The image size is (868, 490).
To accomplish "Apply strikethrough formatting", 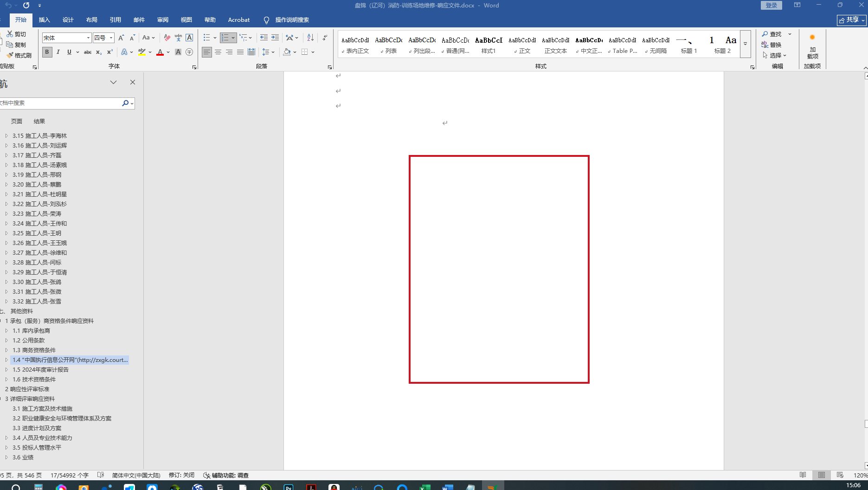I will (x=87, y=52).
